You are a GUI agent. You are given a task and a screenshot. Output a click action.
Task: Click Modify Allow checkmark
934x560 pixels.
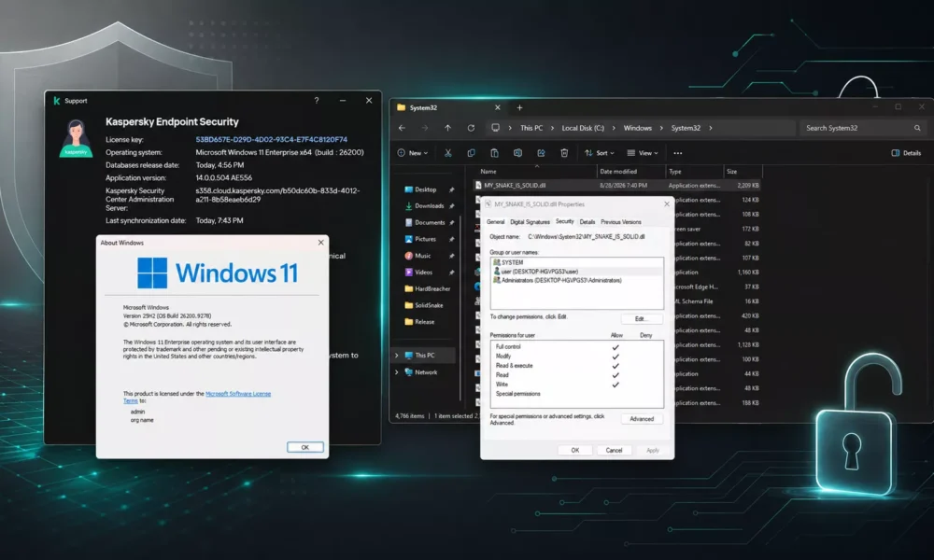616,357
